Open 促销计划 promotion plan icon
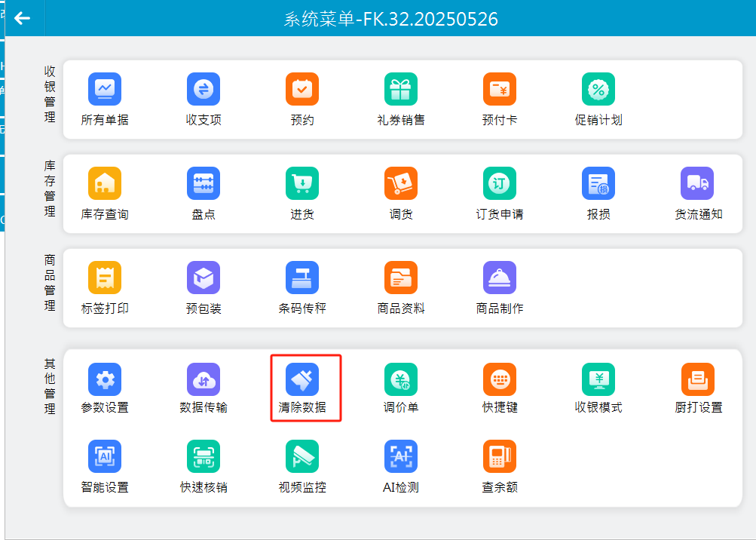 (598, 89)
